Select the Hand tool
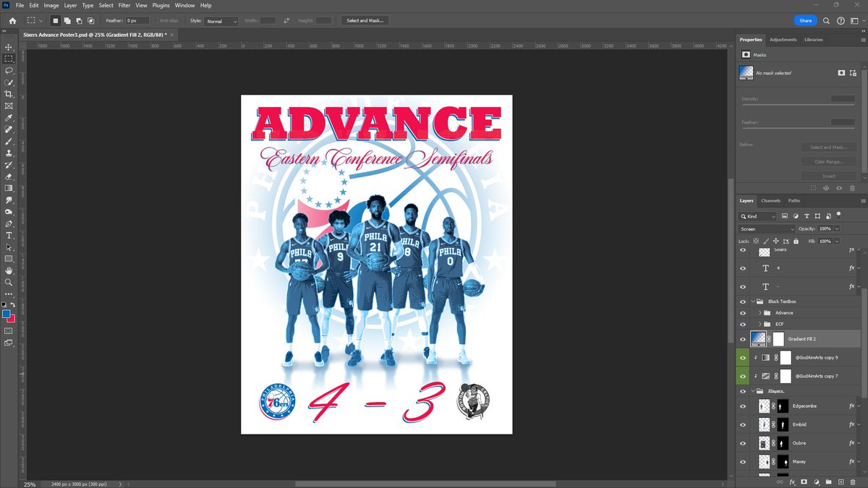 pyautogui.click(x=9, y=270)
